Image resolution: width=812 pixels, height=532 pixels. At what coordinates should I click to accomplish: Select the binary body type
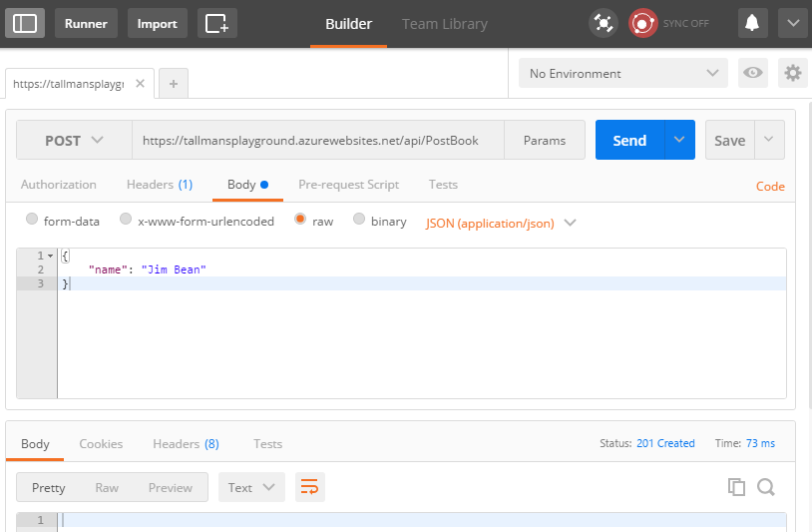359,219
